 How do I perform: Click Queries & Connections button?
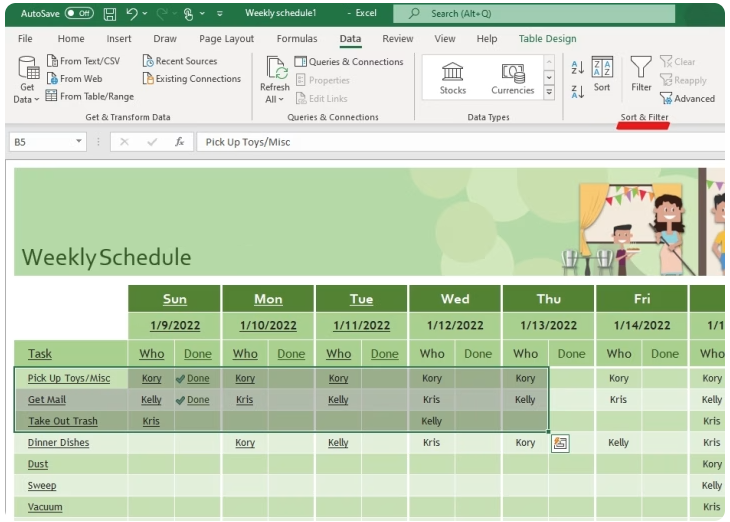tap(349, 62)
